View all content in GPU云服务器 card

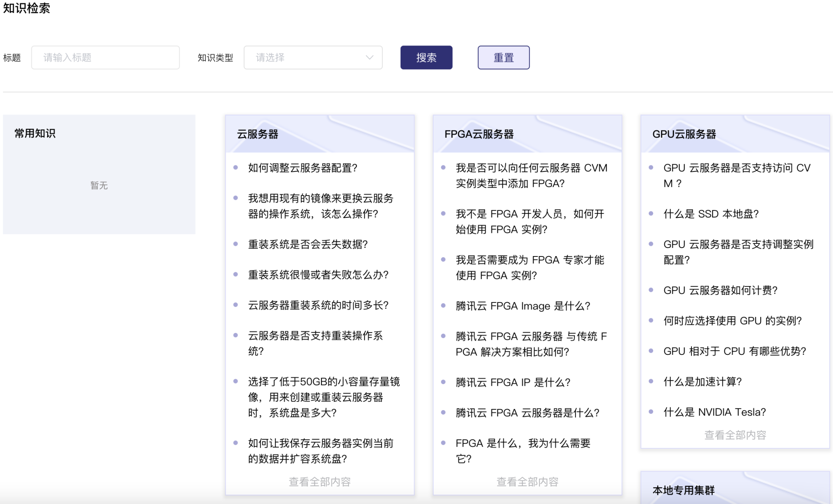coord(735,435)
